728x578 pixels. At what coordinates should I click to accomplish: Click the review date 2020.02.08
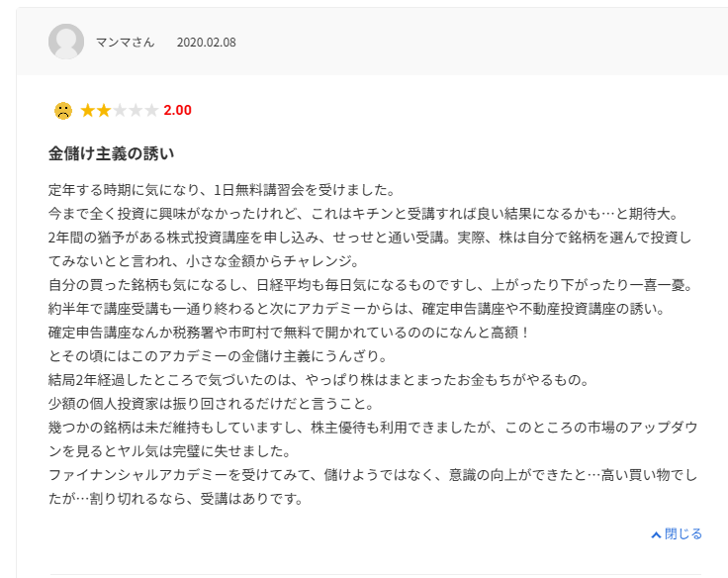tap(206, 43)
